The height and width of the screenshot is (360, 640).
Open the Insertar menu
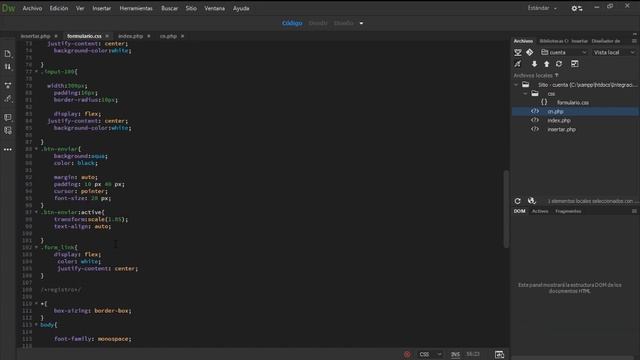pyautogui.click(x=102, y=8)
